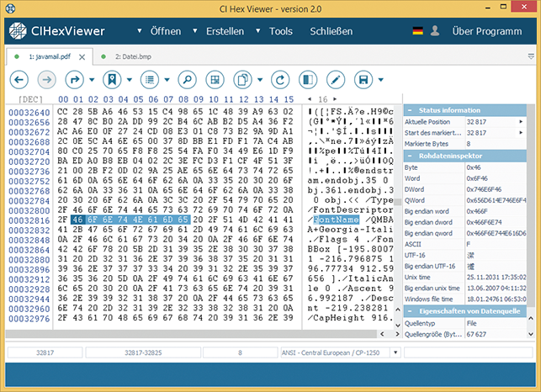The image size is (541, 392).
Task: Click the address 00032816 row label
Action: pos(29,220)
